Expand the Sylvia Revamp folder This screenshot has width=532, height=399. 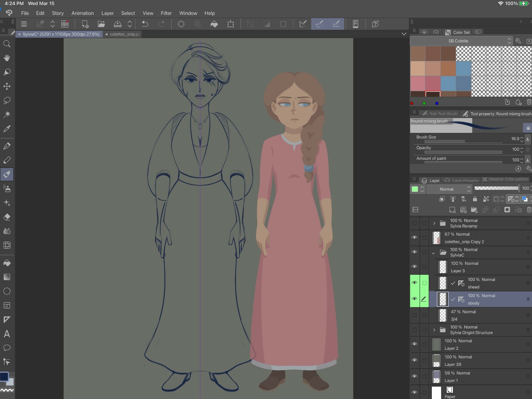point(434,223)
